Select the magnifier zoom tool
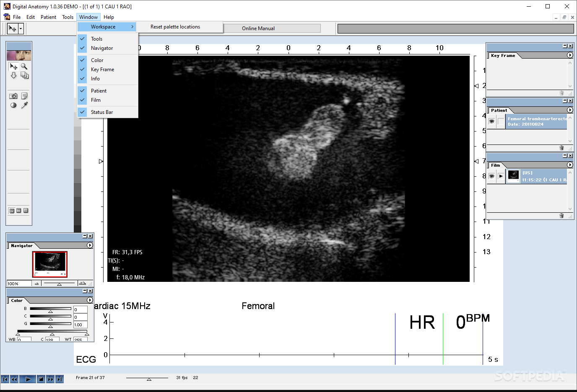The width and height of the screenshot is (577, 392). [x=24, y=66]
